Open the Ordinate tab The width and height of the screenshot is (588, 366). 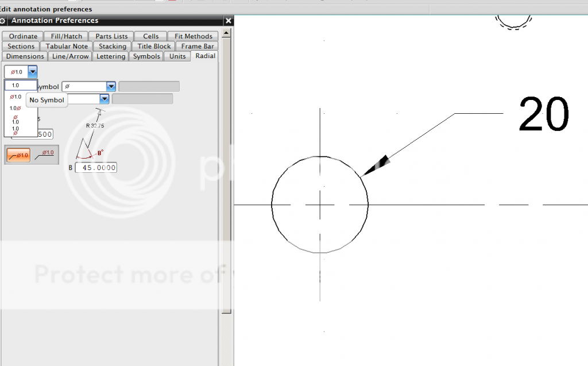point(23,36)
